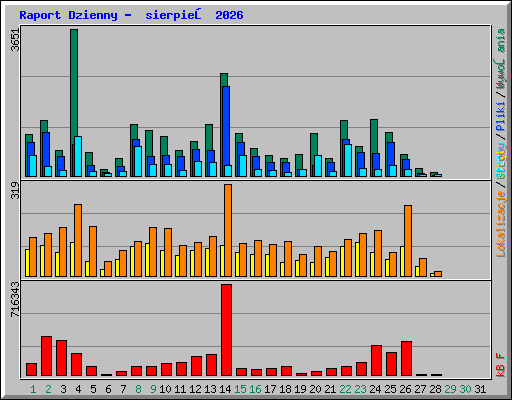Click the 716343 scale value label

click(x=15, y=299)
